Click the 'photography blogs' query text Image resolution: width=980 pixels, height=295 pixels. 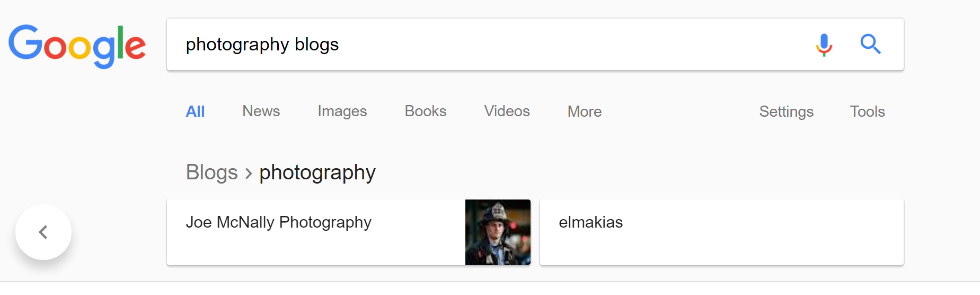tap(262, 45)
